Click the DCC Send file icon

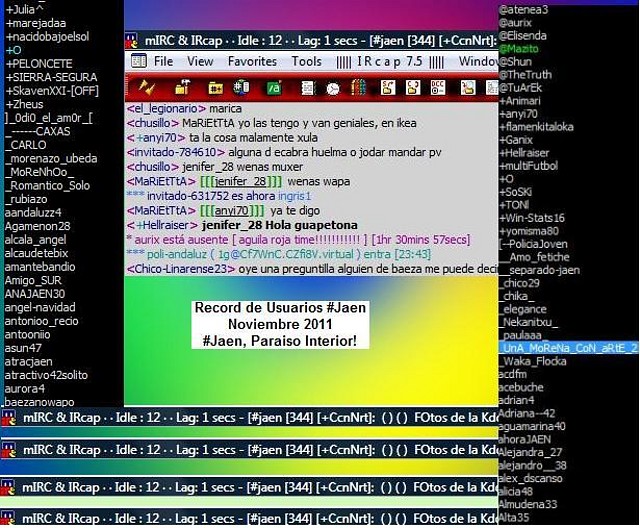388,87
